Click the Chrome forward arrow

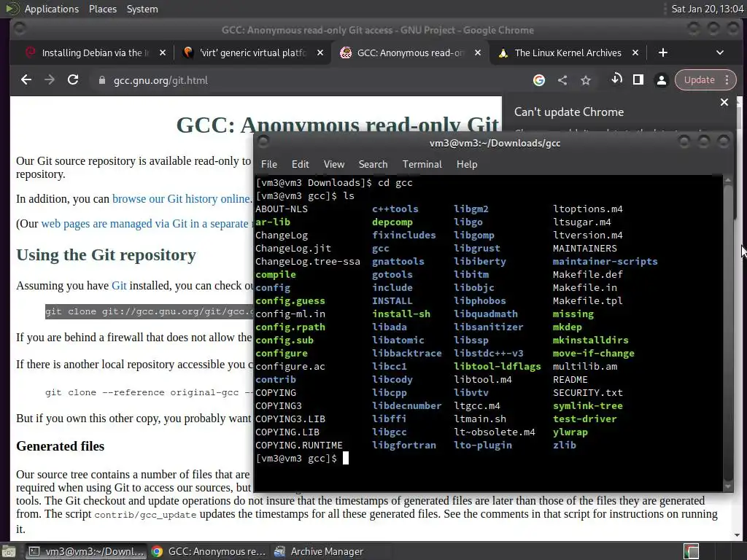click(x=50, y=80)
